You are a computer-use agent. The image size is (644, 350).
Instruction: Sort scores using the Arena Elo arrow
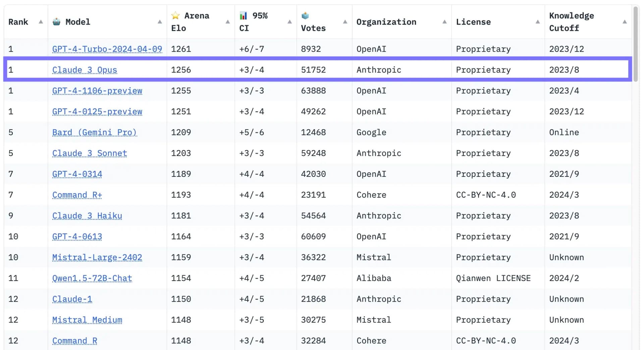point(227,21)
